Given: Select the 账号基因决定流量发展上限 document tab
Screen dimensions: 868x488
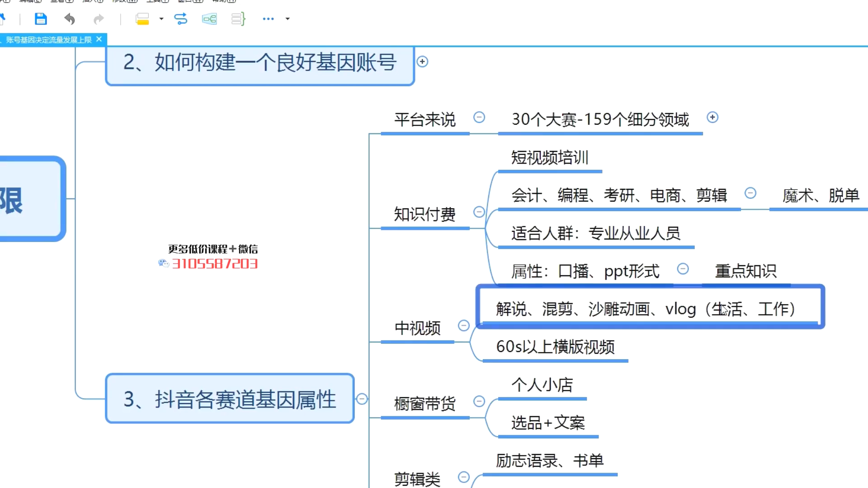Looking at the screenshot, I should click(x=49, y=40).
